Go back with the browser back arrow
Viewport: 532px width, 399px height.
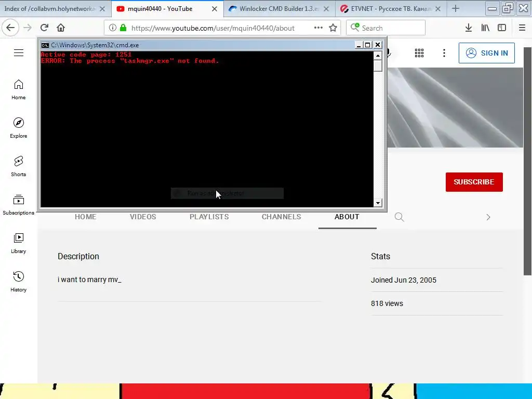(10, 28)
